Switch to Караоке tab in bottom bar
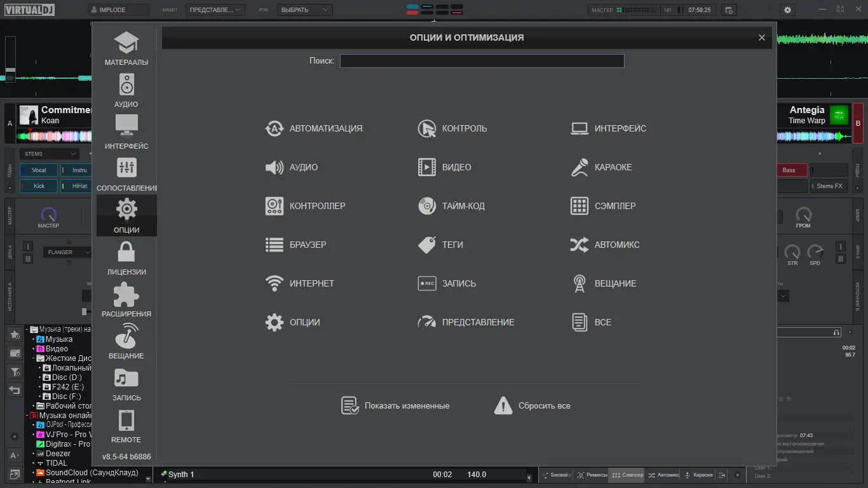 (698, 475)
